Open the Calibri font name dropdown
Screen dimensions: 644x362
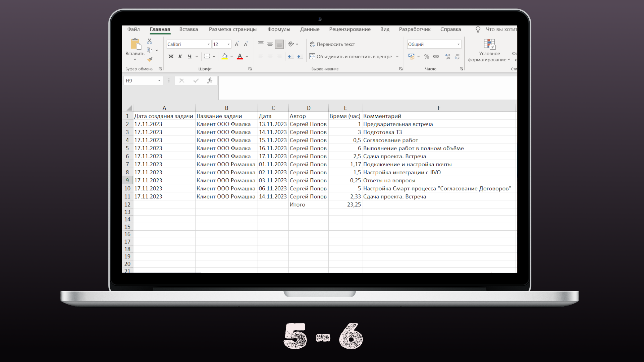[x=208, y=44]
